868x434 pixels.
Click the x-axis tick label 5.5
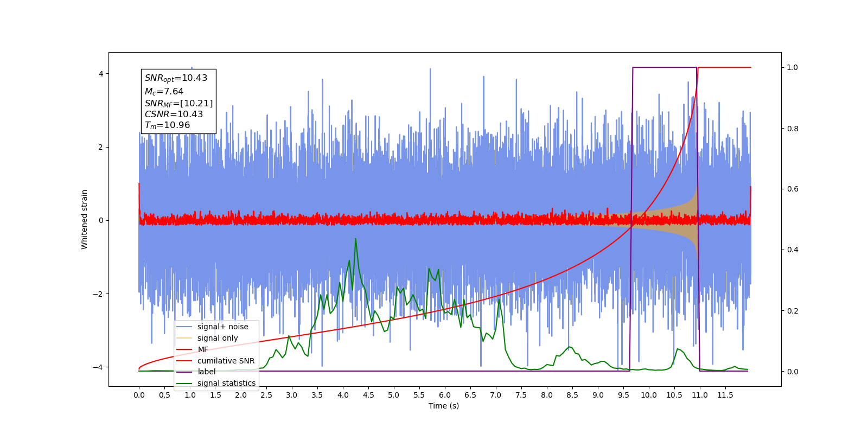tap(419, 395)
